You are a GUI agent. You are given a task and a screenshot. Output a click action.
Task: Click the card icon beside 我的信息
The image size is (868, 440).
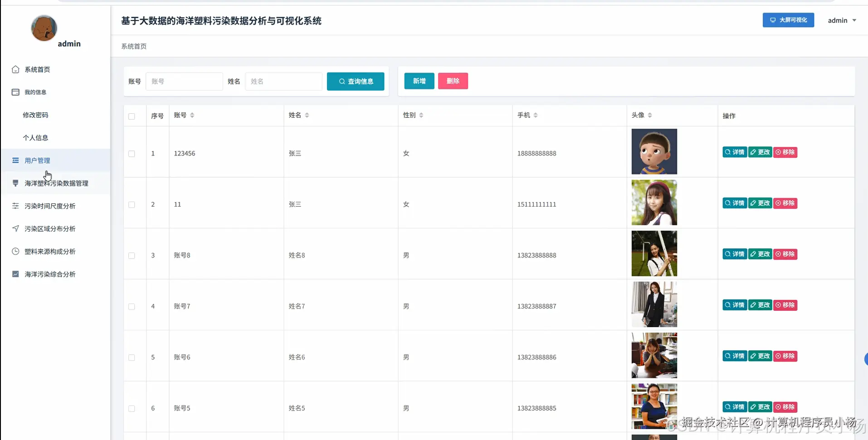click(15, 92)
